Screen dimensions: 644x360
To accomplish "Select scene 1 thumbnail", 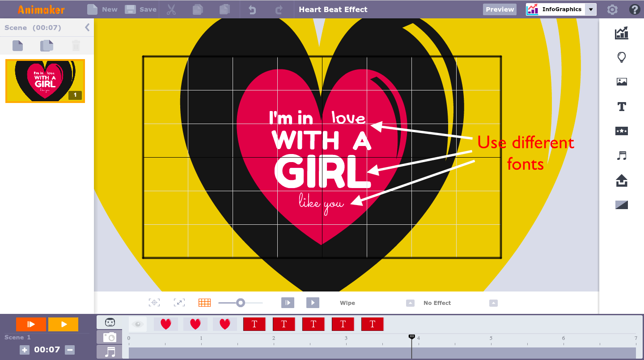I will tap(45, 81).
